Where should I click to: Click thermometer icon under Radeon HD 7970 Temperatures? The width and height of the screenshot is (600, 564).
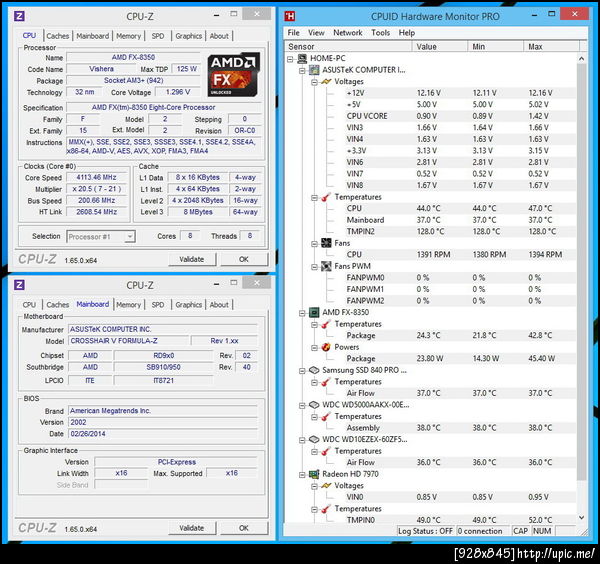[326, 509]
